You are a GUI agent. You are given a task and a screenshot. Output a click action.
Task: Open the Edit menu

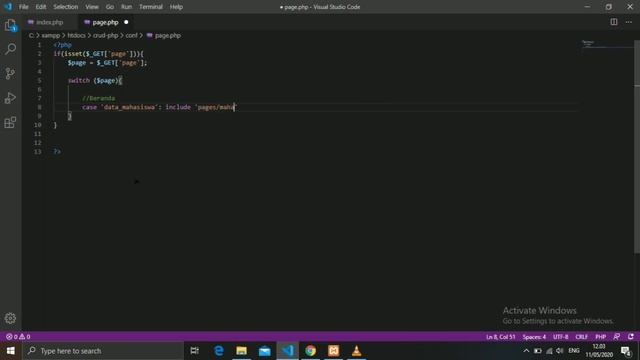[41, 7]
